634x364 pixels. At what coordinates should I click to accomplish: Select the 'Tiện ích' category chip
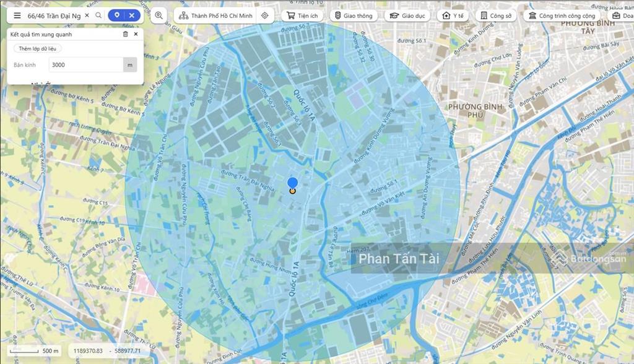pos(302,15)
